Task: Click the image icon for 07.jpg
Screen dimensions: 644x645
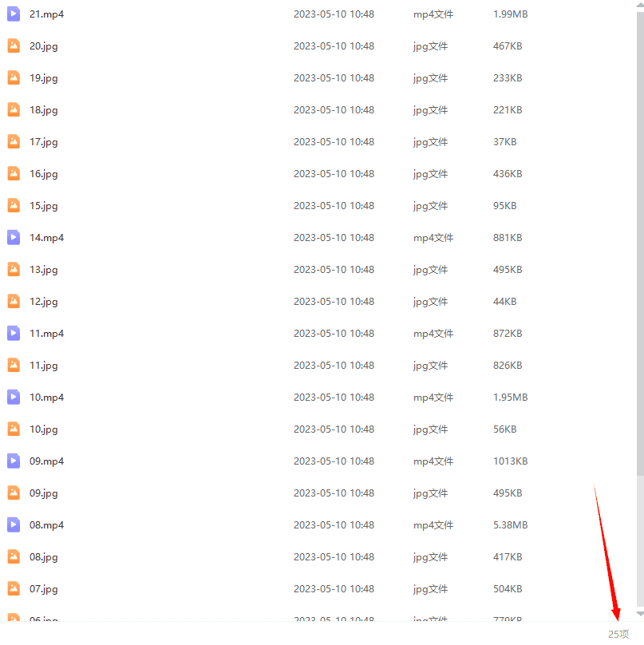Action: pyautogui.click(x=14, y=589)
